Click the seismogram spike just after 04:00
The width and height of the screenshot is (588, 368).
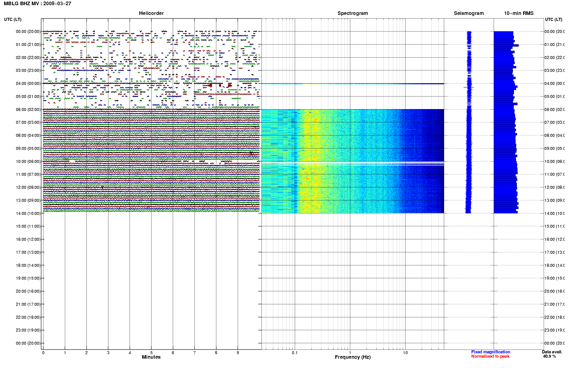click(x=469, y=87)
